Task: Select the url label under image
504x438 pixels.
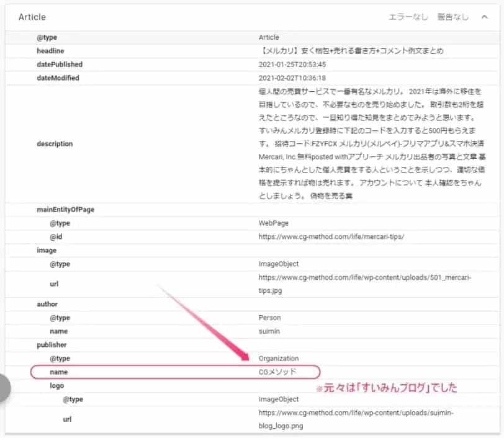Action: [54, 284]
